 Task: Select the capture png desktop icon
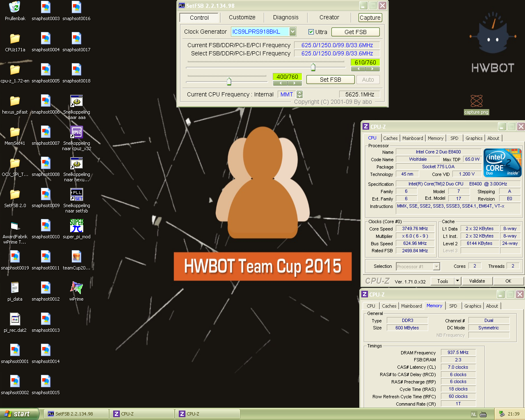point(476,105)
